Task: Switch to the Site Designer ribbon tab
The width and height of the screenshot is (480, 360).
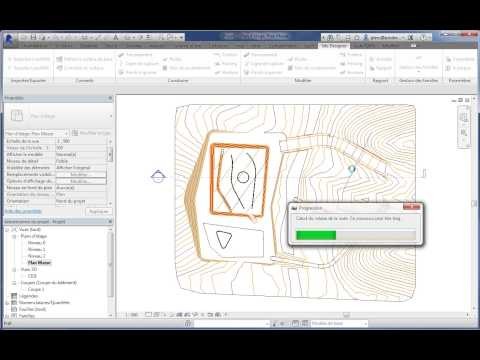Action: point(334,46)
